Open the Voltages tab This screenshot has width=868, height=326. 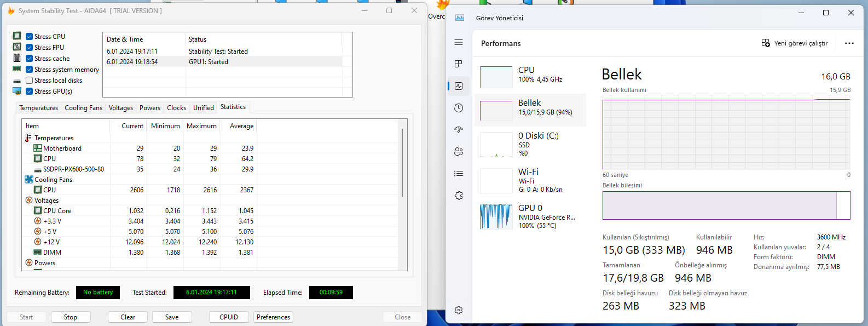[x=120, y=108]
